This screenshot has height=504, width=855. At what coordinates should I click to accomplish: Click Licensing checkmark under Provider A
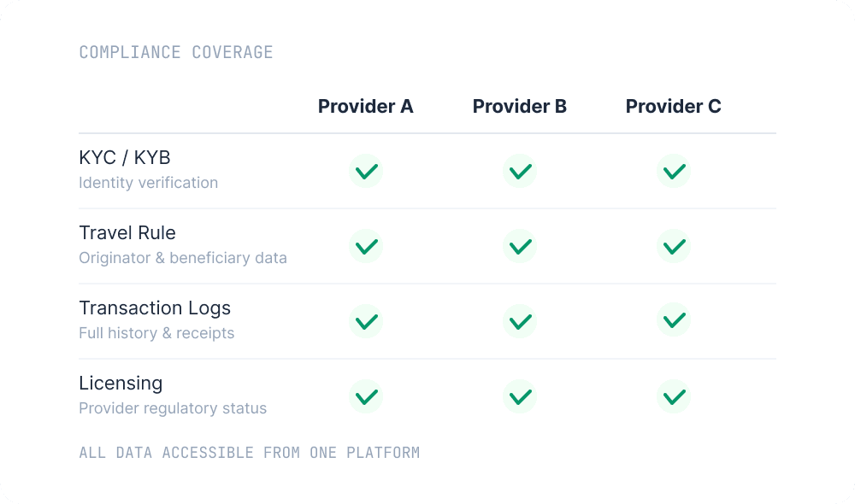(366, 396)
